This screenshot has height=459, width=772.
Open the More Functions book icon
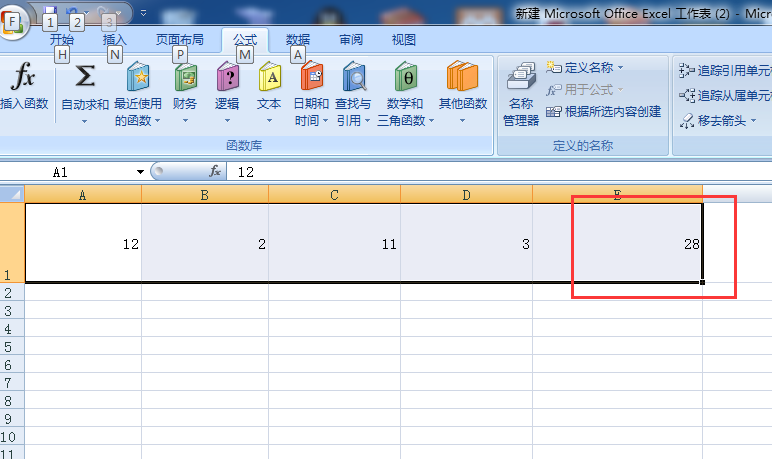coord(462,76)
